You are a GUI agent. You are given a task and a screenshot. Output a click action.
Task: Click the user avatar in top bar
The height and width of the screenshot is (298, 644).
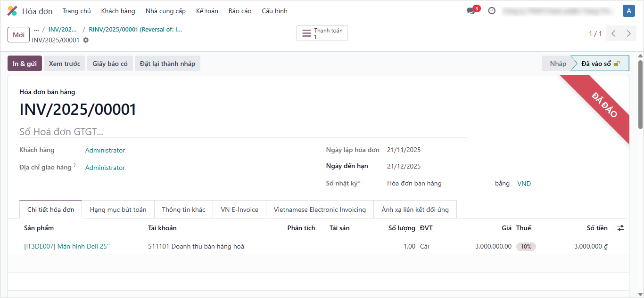[x=628, y=11]
